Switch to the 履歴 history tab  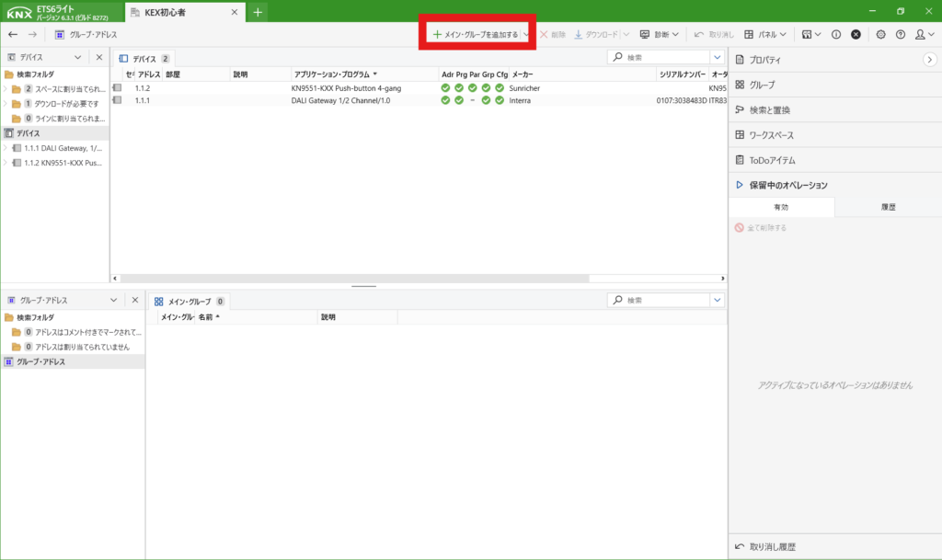[888, 208]
